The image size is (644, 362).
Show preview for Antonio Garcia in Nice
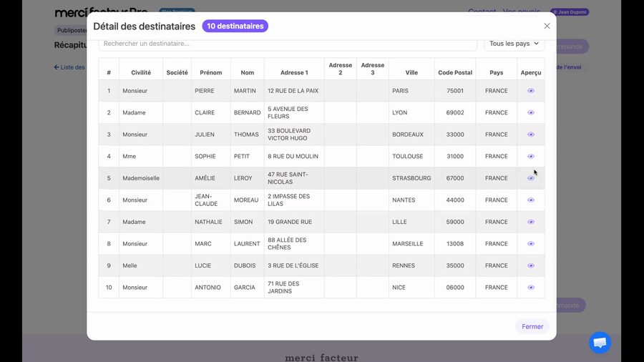point(531,288)
